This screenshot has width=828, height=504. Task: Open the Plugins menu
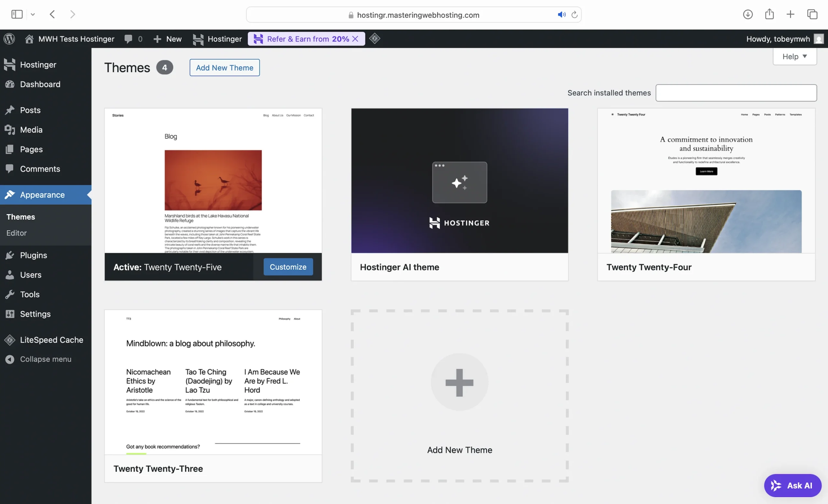point(33,255)
